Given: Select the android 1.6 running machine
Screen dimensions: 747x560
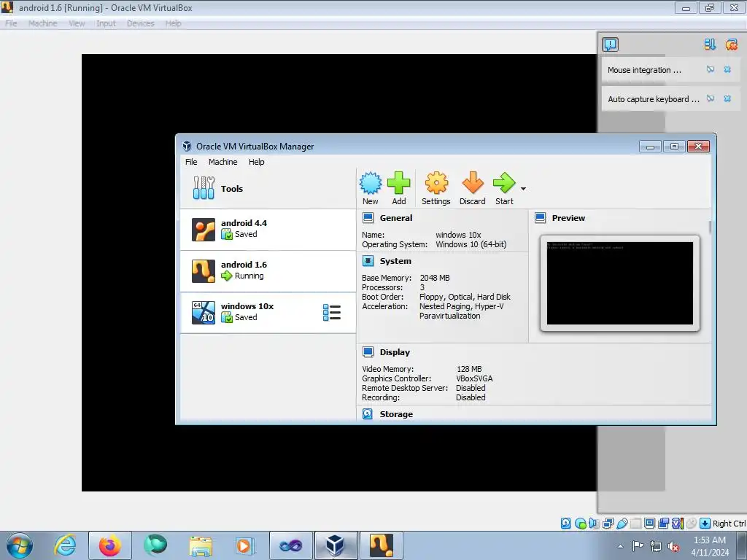Looking at the screenshot, I should (268, 271).
